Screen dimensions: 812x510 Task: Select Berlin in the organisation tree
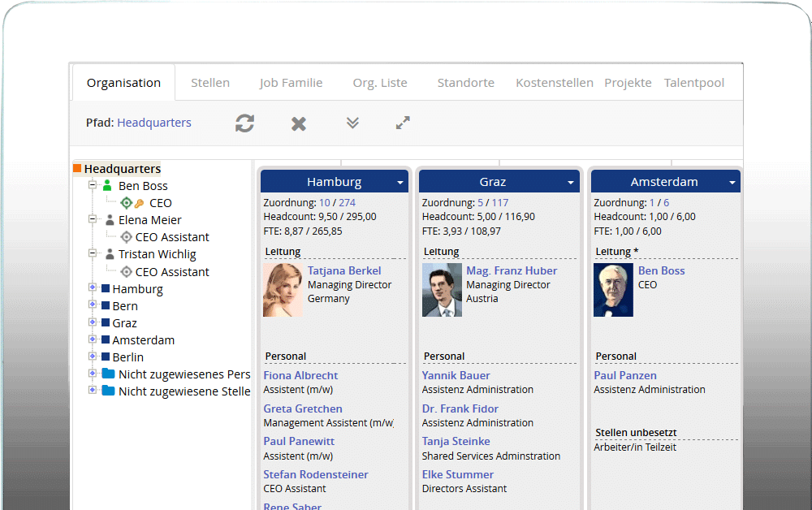[x=128, y=357]
